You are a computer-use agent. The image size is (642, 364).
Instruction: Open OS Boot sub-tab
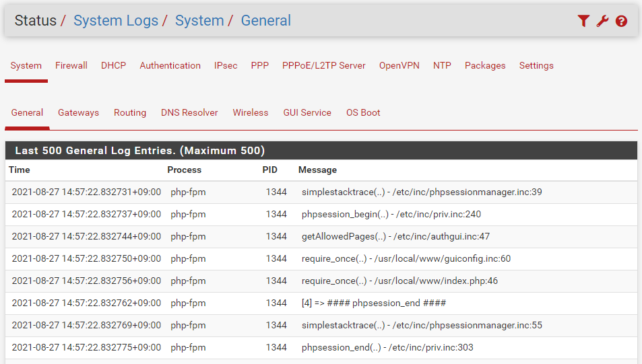point(363,112)
